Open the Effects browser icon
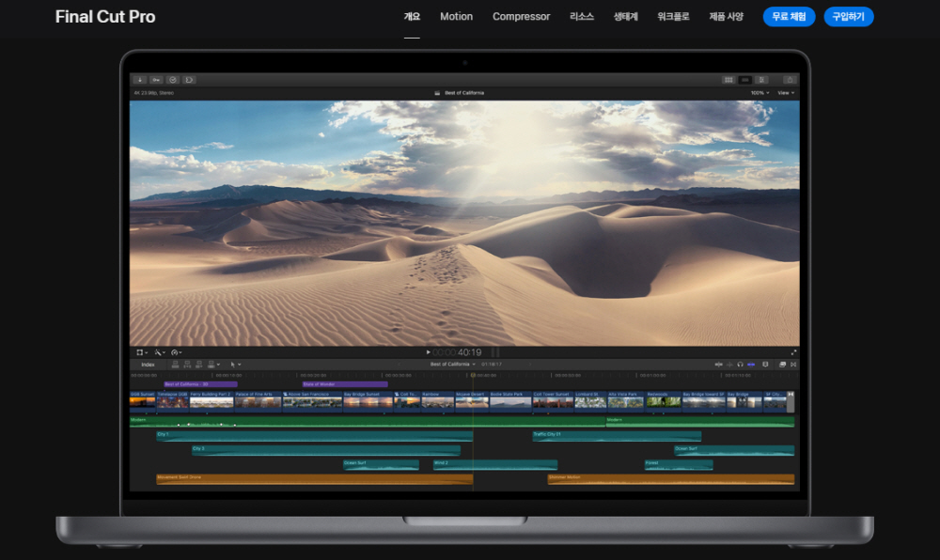The height and width of the screenshot is (560, 940). click(x=782, y=365)
